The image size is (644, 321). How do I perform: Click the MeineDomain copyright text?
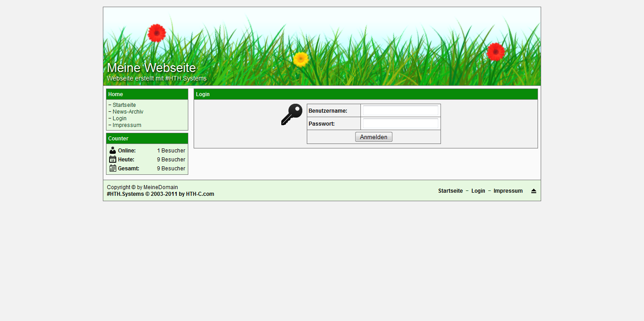coord(161,187)
